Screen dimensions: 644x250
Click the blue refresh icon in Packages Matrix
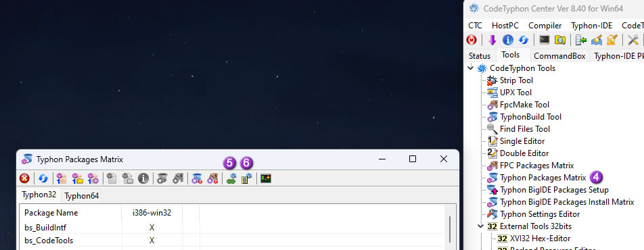coord(43,178)
